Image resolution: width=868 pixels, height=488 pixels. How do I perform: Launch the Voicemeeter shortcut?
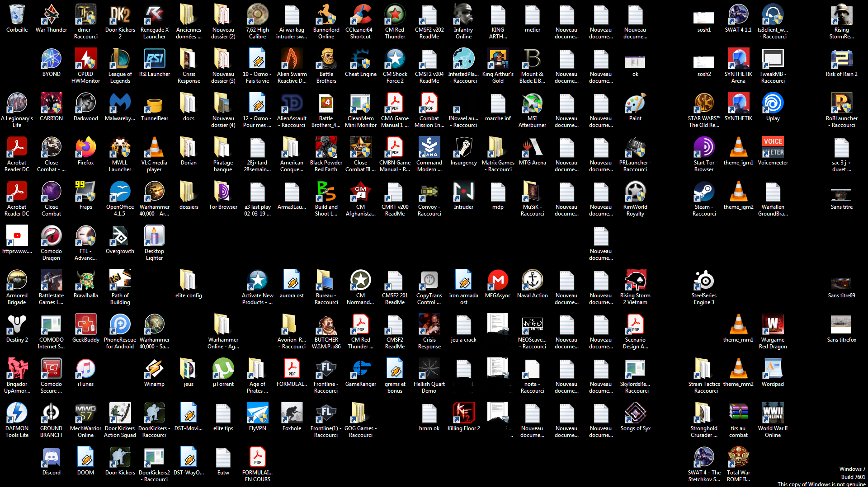point(773,151)
